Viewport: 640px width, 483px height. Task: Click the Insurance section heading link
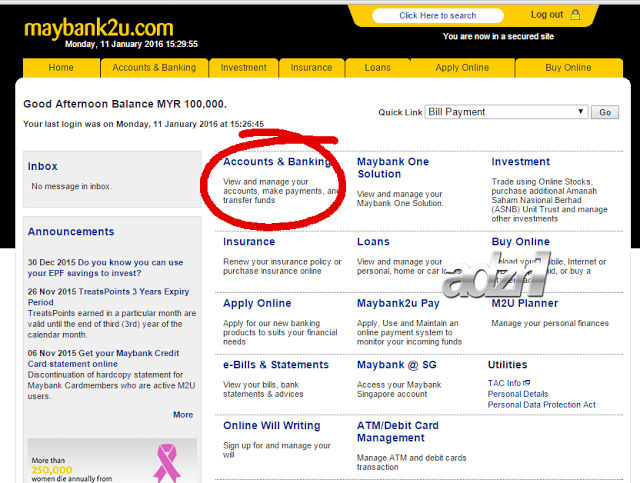pyautogui.click(x=249, y=242)
